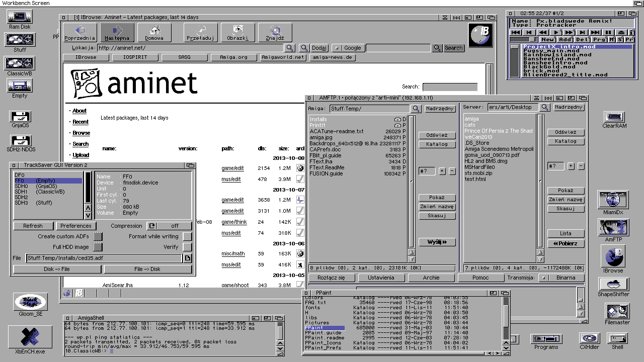Open the IOSPIRIT bookmark in IBrowse
This screenshot has height=362, width=644.
coord(135,57)
